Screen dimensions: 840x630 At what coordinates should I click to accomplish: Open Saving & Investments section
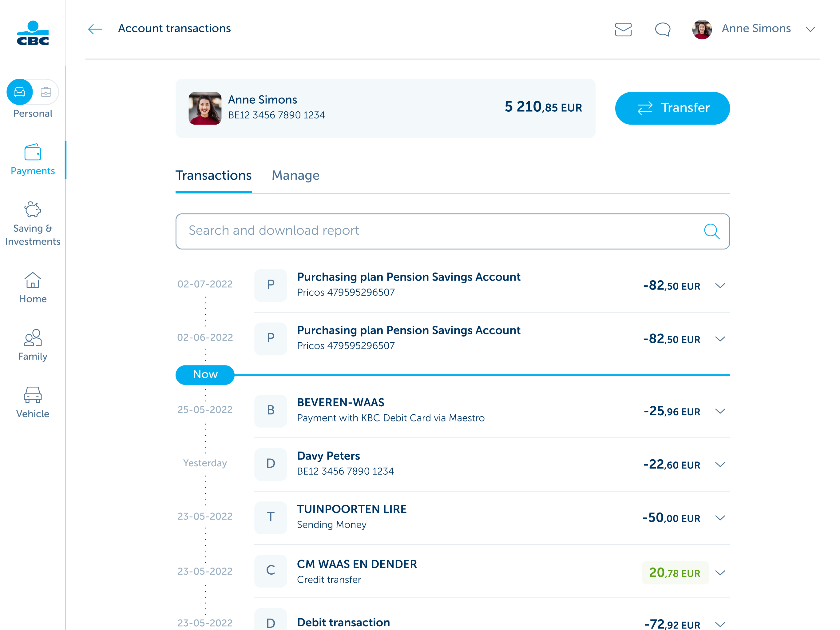33,224
